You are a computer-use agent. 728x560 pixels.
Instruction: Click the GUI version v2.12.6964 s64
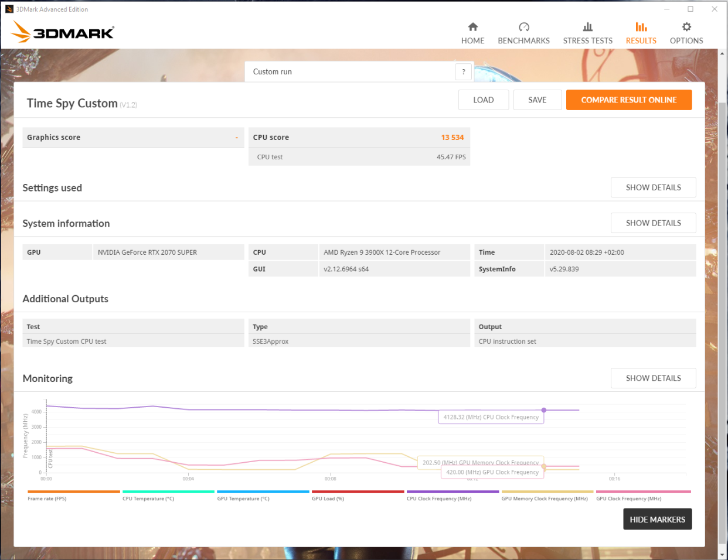pos(394,269)
